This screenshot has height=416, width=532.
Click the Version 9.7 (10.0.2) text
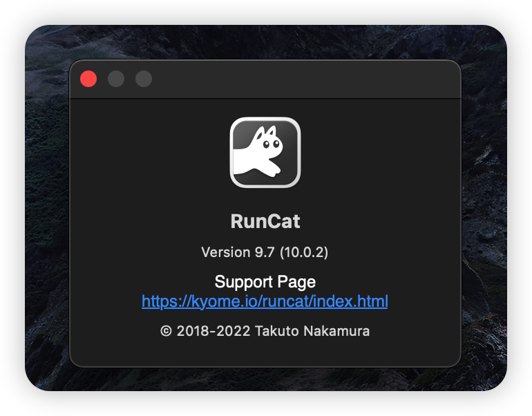click(265, 252)
